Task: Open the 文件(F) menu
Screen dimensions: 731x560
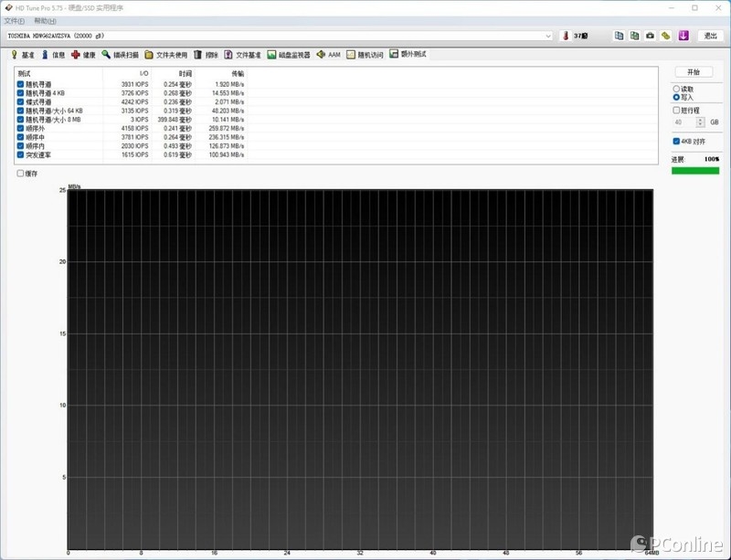Action: coord(14,20)
